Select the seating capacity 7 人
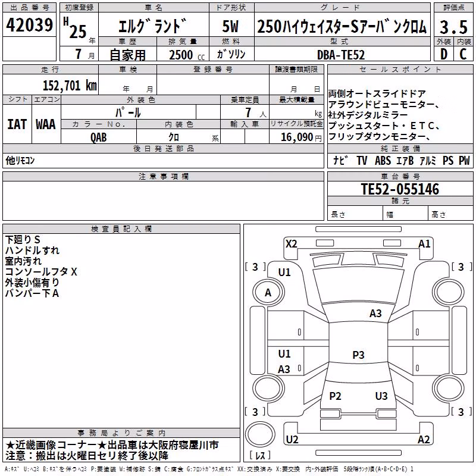This screenshot has width=476, height=476. pos(256,112)
